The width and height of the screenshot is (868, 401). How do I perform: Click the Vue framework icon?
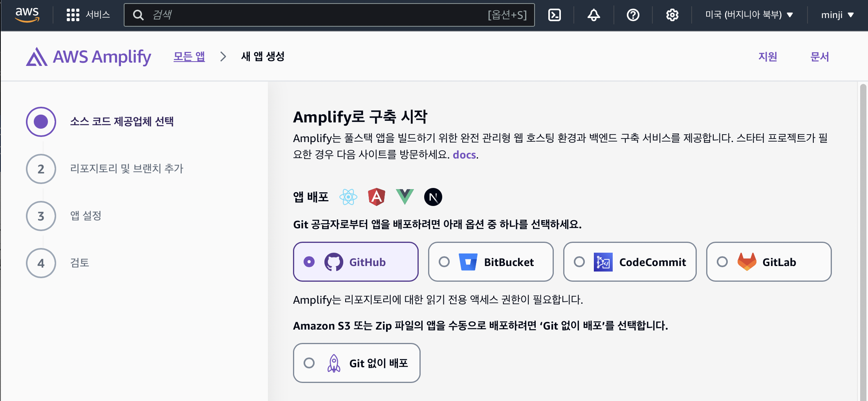point(405,197)
